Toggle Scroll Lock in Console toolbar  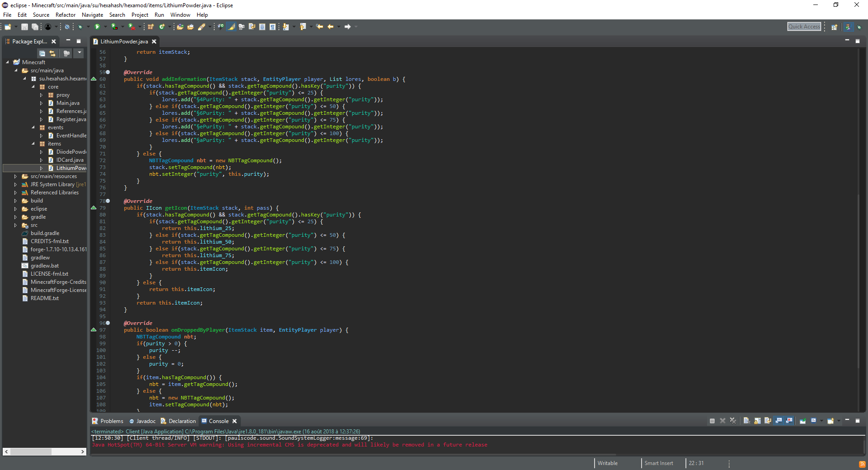pyautogui.click(x=757, y=421)
